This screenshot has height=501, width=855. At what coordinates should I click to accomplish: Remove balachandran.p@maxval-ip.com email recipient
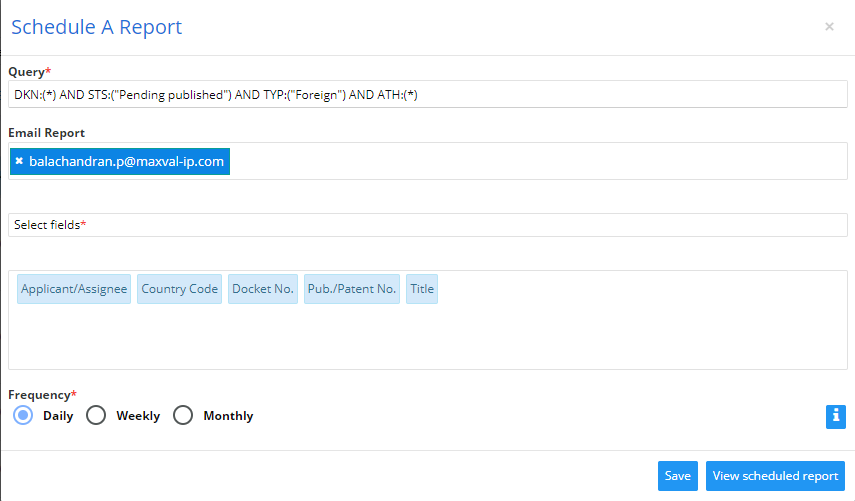pos(19,161)
